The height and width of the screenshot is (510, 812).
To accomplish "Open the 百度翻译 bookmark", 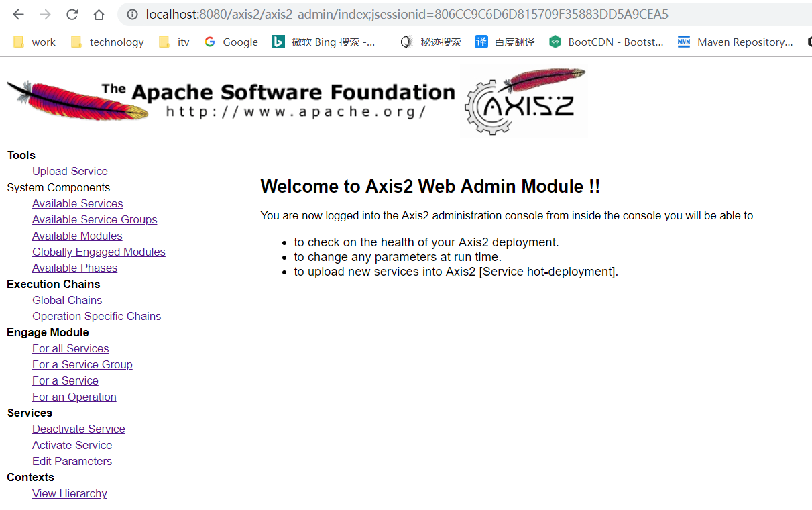I will [x=505, y=42].
